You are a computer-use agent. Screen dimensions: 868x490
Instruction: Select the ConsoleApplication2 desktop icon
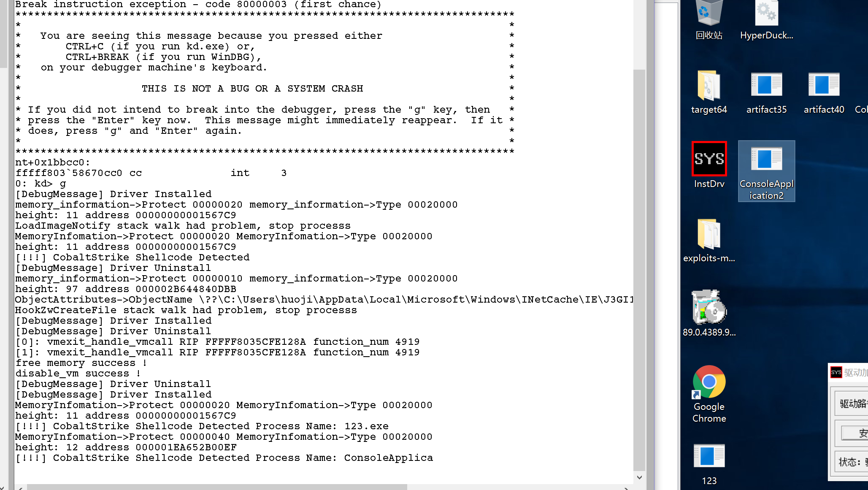tap(766, 171)
